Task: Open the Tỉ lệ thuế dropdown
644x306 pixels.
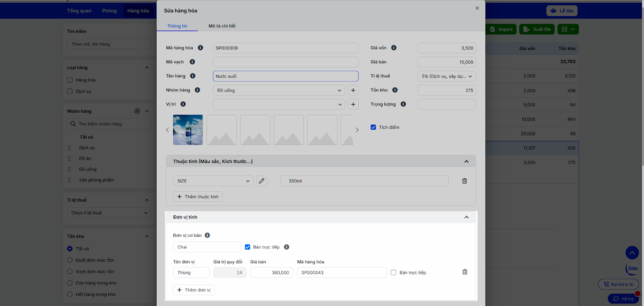Action: pos(446,76)
